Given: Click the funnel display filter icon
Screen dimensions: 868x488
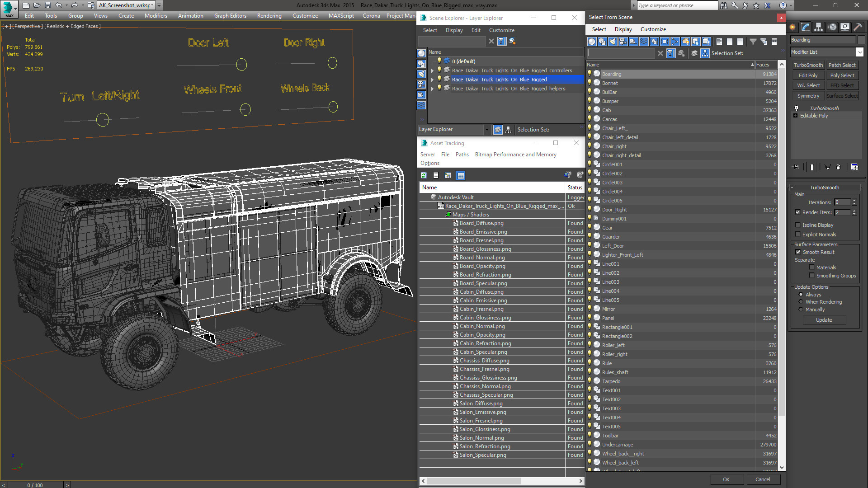Looking at the screenshot, I should pyautogui.click(x=753, y=42).
